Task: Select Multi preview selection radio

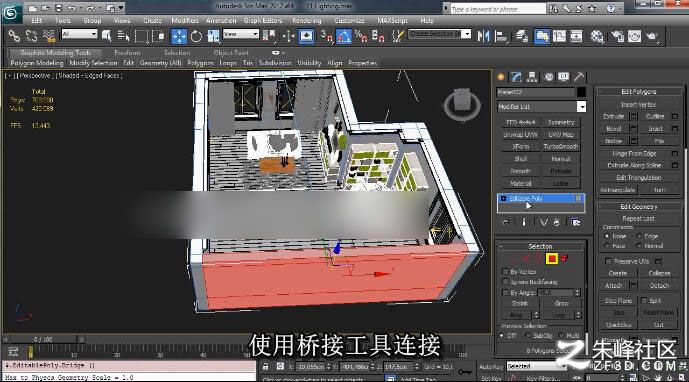Action: pos(561,335)
